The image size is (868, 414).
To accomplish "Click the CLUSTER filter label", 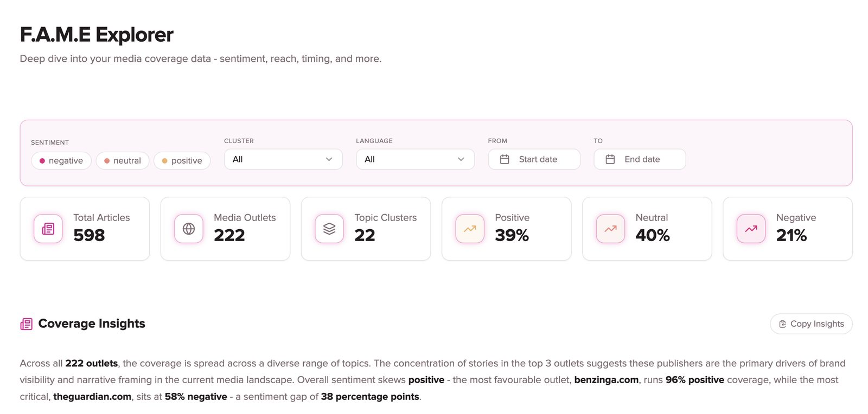I will [x=239, y=141].
